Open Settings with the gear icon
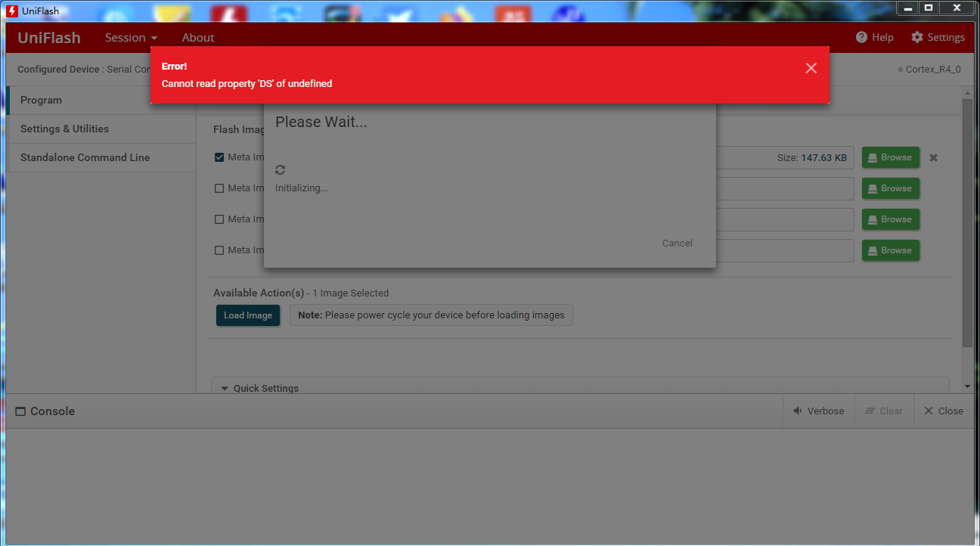 point(938,37)
